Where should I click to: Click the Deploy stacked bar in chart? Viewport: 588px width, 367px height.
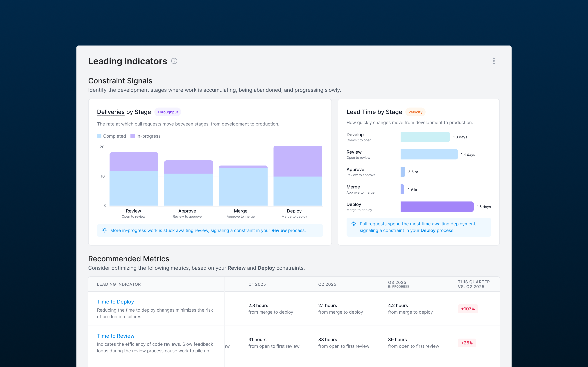[298, 176]
